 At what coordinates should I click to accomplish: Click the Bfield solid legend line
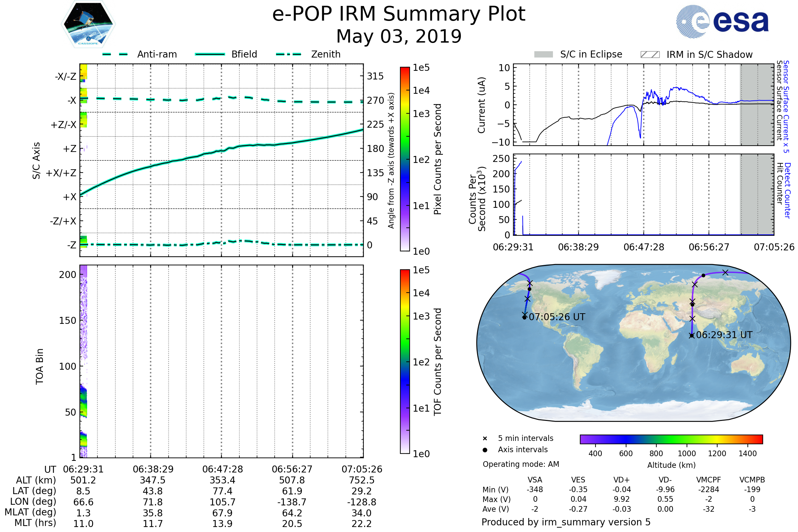(x=210, y=54)
